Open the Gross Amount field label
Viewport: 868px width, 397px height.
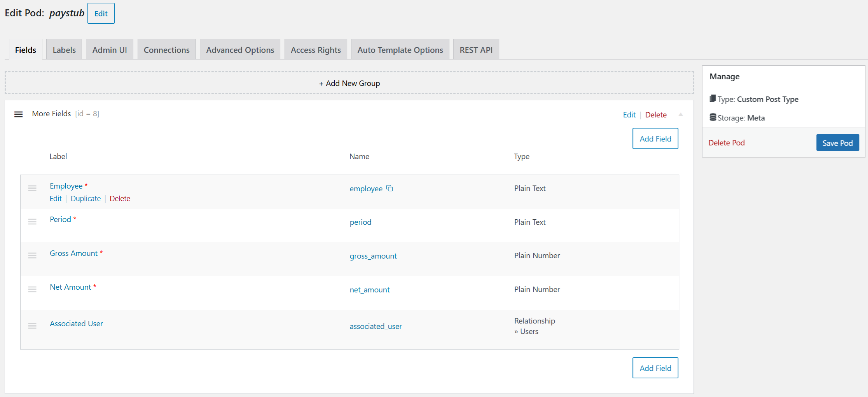tap(73, 253)
